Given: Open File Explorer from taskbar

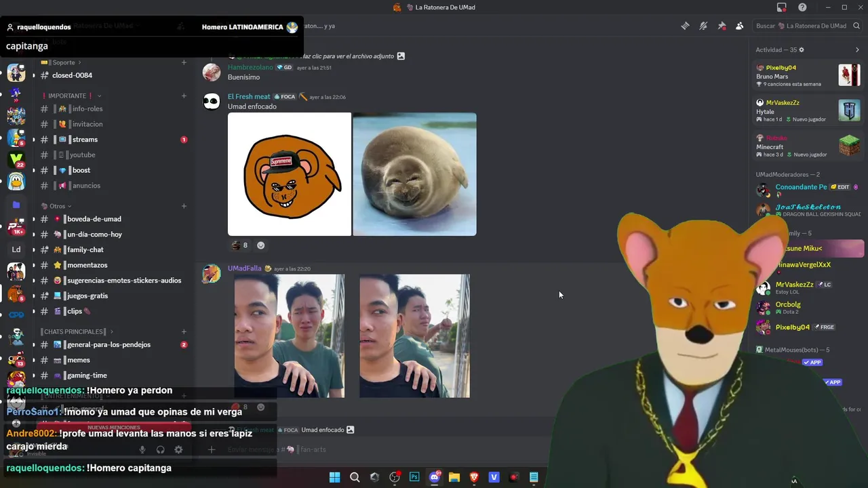Looking at the screenshot, I should tap(454, 477).
